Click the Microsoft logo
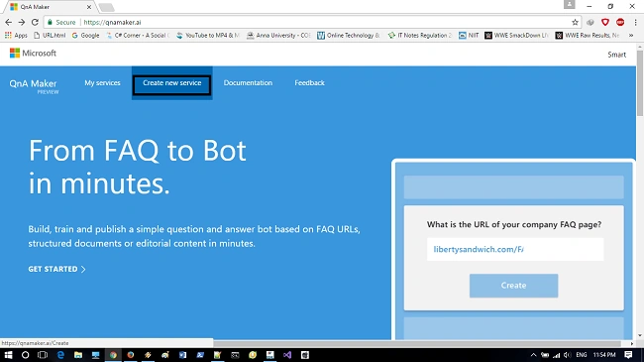The image size is (644, 362). tap(33, 54)
